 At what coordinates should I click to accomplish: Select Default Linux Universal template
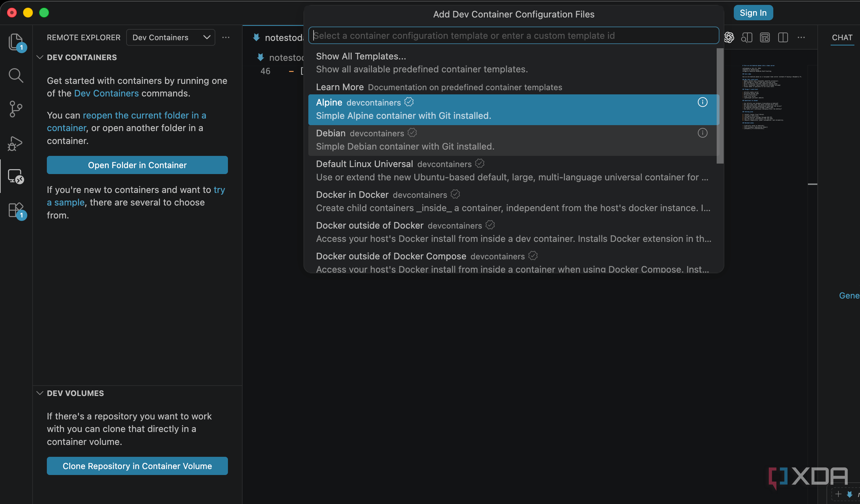coord(513,171)
